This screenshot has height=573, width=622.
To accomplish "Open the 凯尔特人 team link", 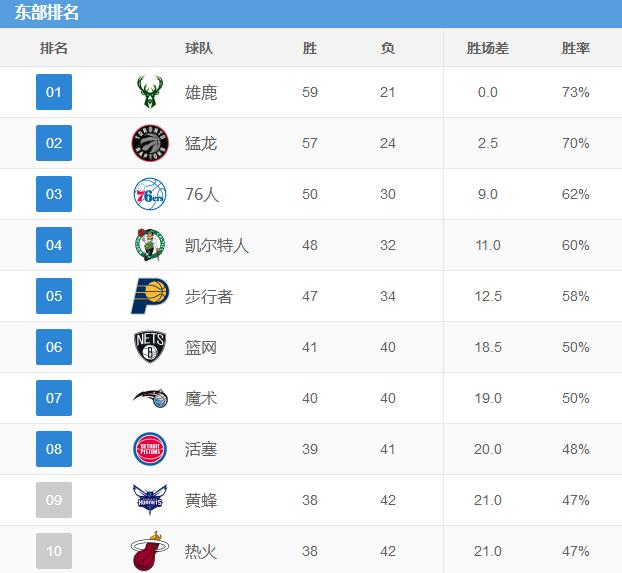I will tap(217, 245).
